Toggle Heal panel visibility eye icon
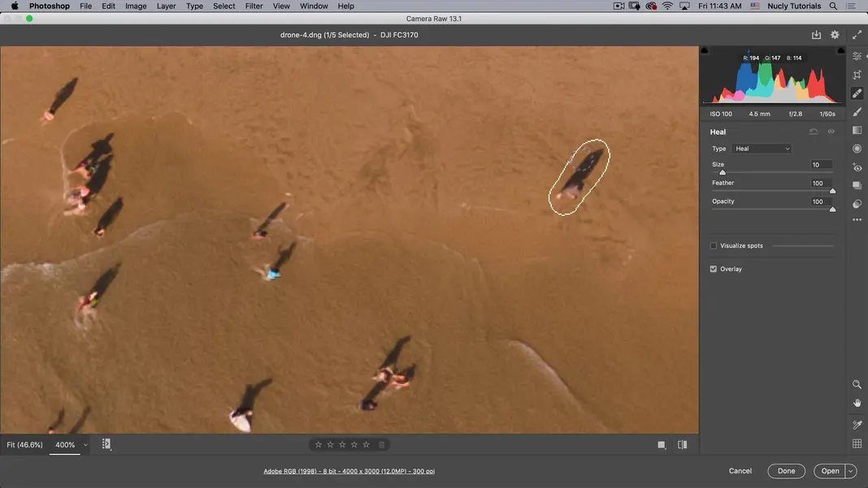868x488 pixels. [x=831, y=132]
